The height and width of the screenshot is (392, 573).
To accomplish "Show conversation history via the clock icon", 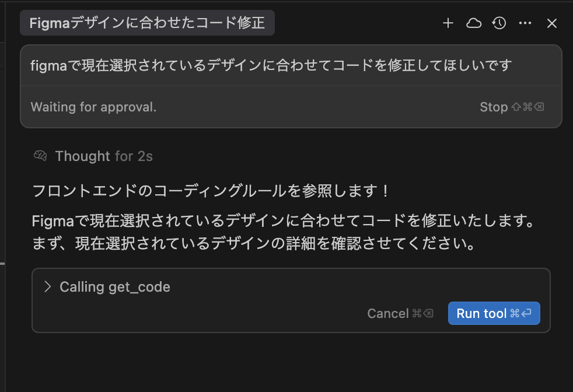I will [x=499, y=23].
